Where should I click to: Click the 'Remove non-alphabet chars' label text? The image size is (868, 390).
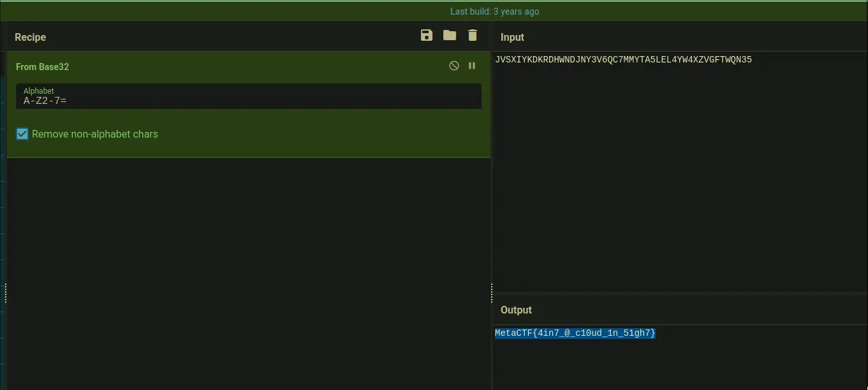pos(94,134)
